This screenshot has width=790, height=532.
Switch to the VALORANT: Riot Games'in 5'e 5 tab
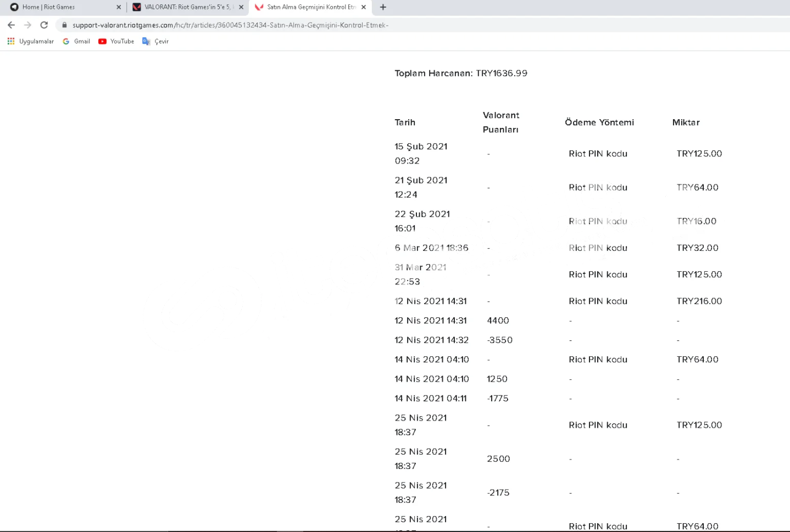click(187, 7)
